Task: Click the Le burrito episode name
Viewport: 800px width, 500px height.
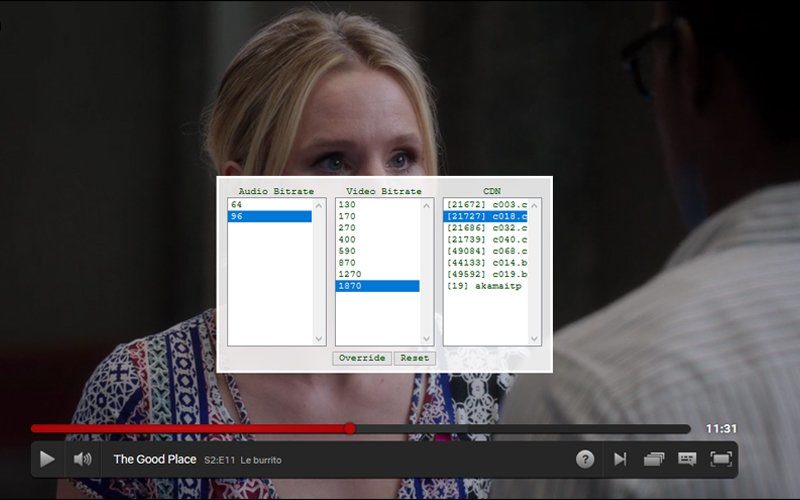Action: 261,460
